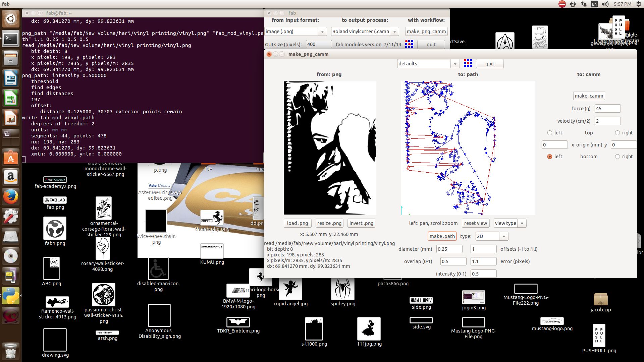Click the force (g) input field
Image resolution: width=644 pixels, height=362 pixels.
click(x=607, y=109)
